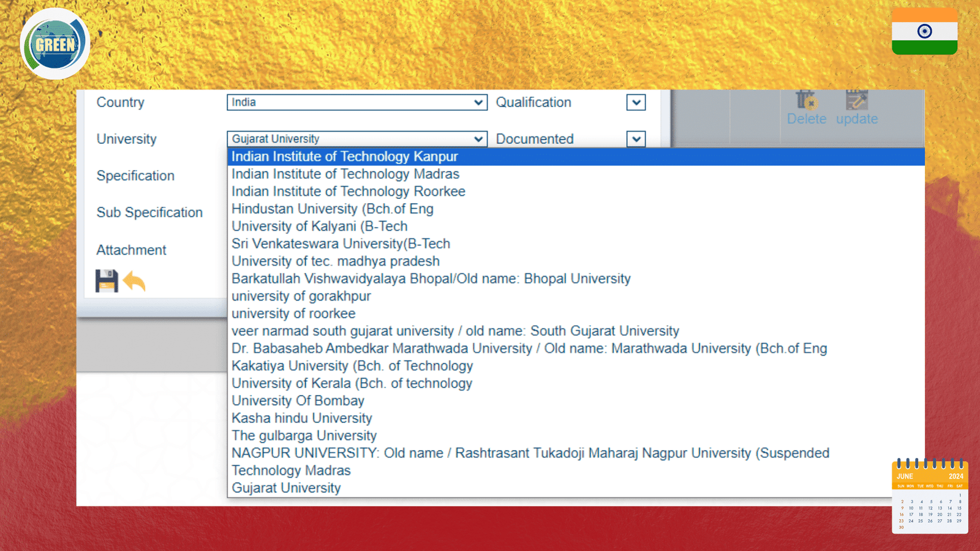The height and width of the screenshot is (551, 980).
Task: Open the Country dropdown showing India
Action: [x=356, y=102]
